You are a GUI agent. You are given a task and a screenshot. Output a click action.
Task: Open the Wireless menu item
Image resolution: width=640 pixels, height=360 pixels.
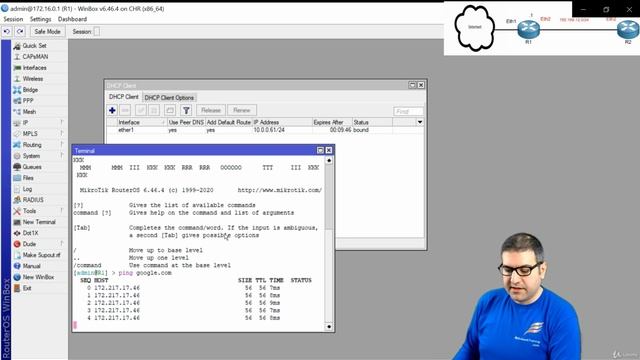point(33,79)
